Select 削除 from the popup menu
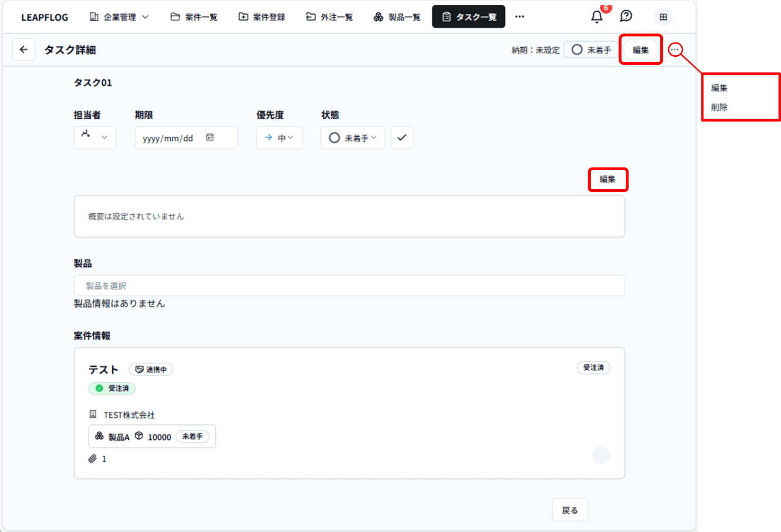 click(719, 107)
